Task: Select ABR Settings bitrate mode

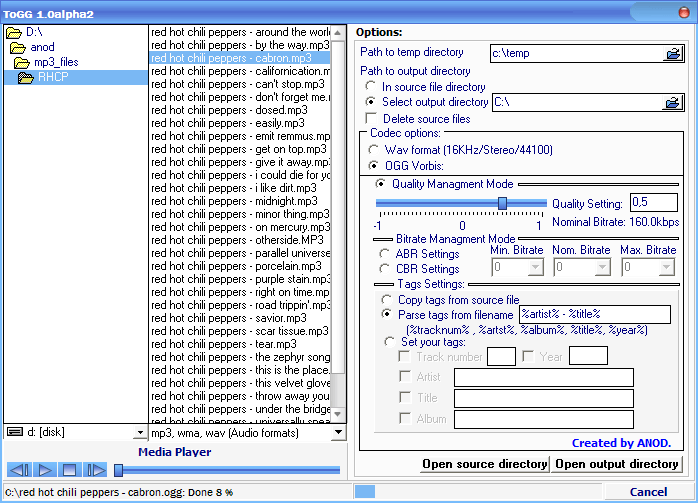Action: [384, 254]
